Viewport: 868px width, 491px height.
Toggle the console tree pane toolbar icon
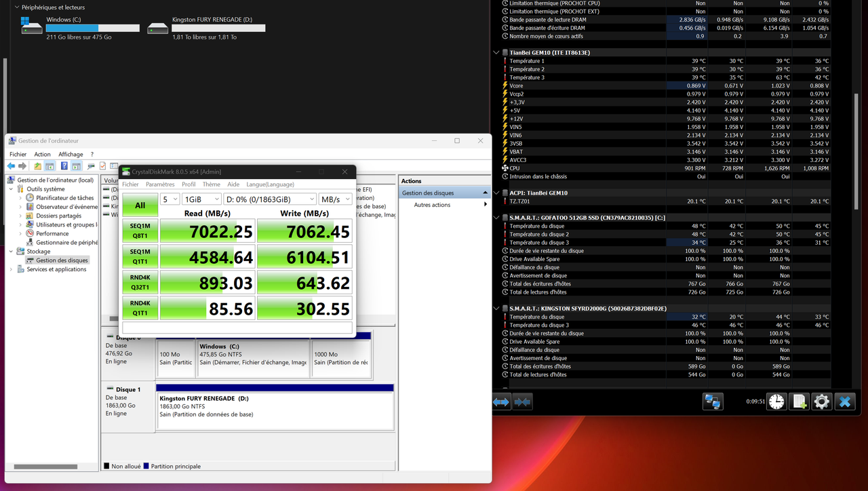coord(50,166)
